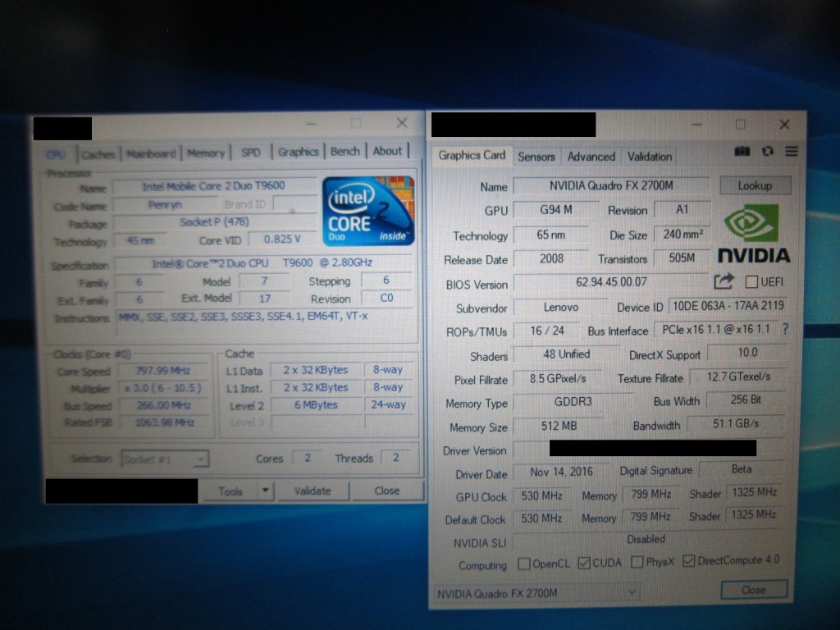The image size is (840, 630).
Task: Open the Validation tab in GPU-Z
Action: pos(650,157)
